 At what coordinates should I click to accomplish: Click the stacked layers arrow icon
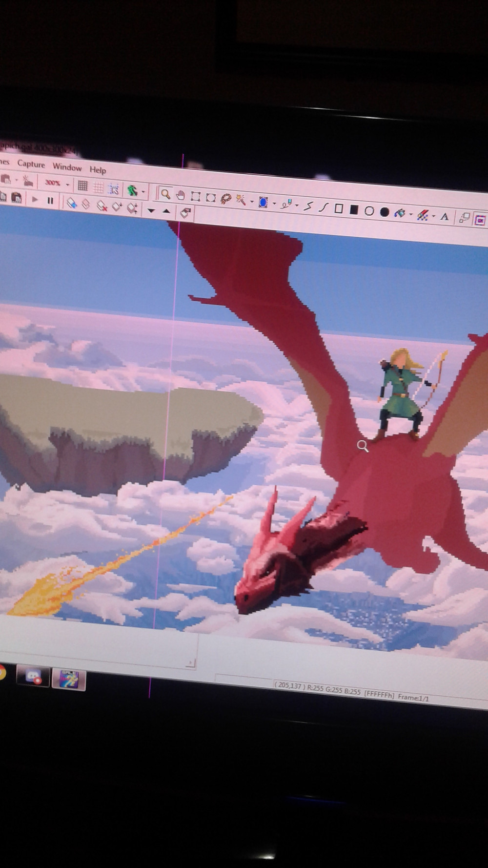click(x=132, y=208)
